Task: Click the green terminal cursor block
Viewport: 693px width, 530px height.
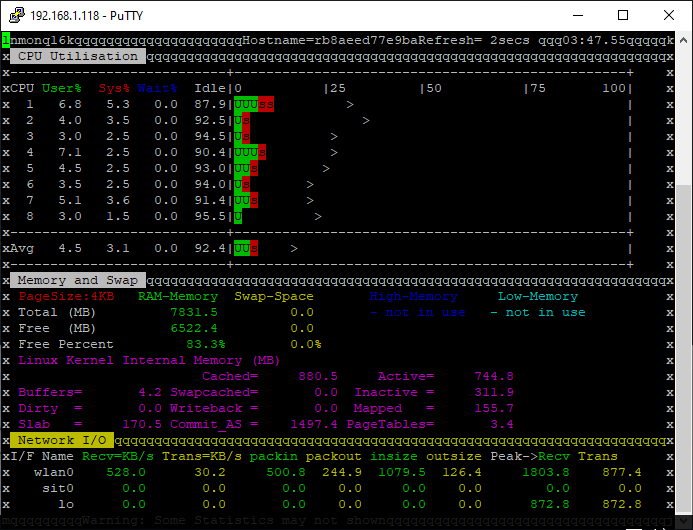Action: coord(6,40)
